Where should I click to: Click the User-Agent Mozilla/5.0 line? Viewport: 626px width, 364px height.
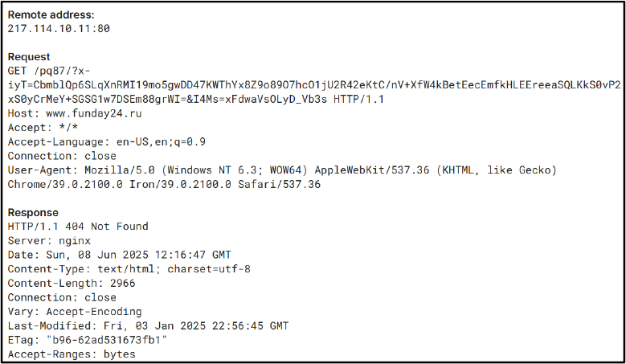click(282, 170)
